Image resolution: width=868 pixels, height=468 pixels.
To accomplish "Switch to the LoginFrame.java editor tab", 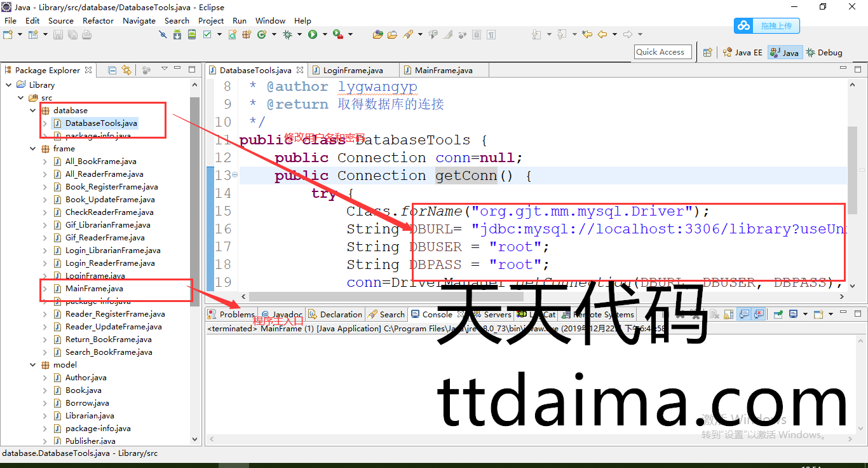I will (353, 70).
